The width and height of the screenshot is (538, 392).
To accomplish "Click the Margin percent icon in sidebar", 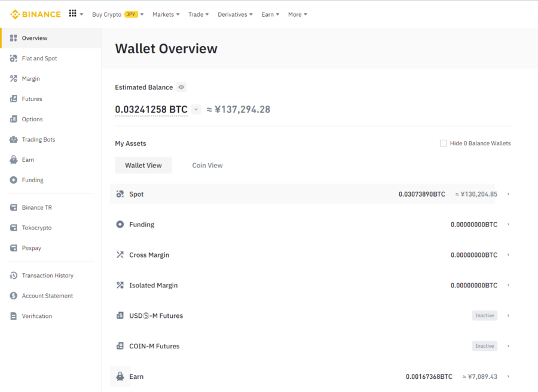I will (14, 79).
